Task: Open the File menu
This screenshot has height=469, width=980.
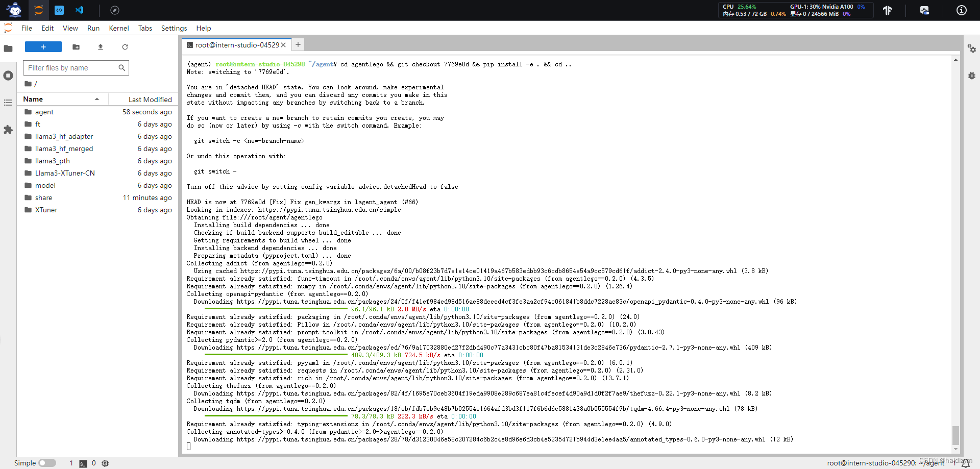Action: pyautogui.click(x=27, y=28)
